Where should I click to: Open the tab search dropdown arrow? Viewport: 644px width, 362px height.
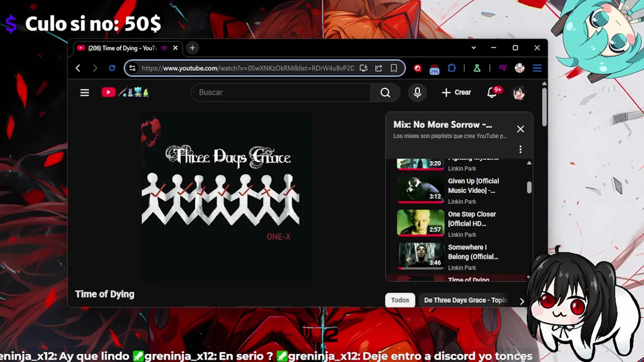[x=473, y=48]
